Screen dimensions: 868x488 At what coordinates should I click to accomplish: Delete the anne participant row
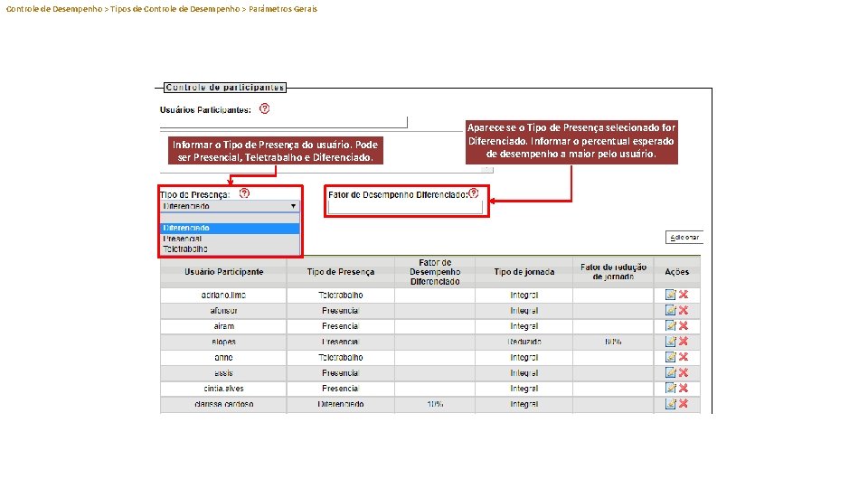(684, 357)
